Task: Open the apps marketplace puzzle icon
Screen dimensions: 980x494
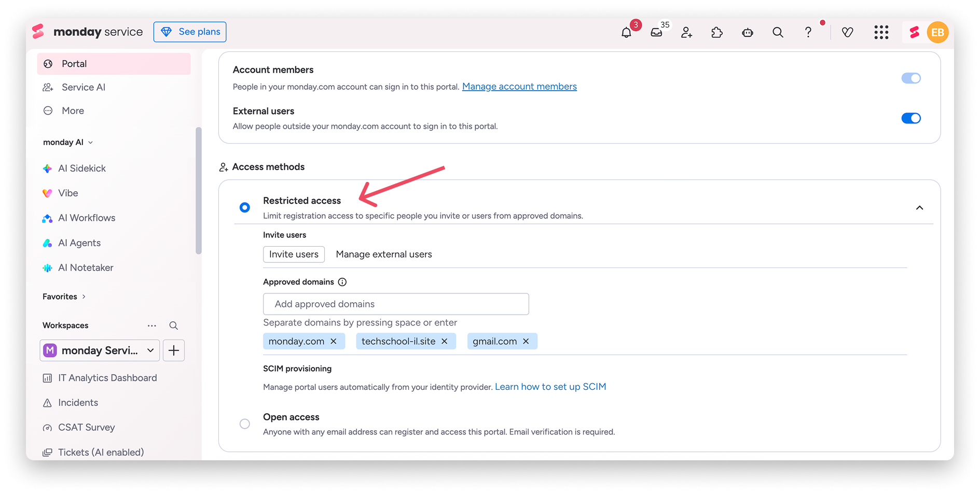Action: tap(717, 32)
